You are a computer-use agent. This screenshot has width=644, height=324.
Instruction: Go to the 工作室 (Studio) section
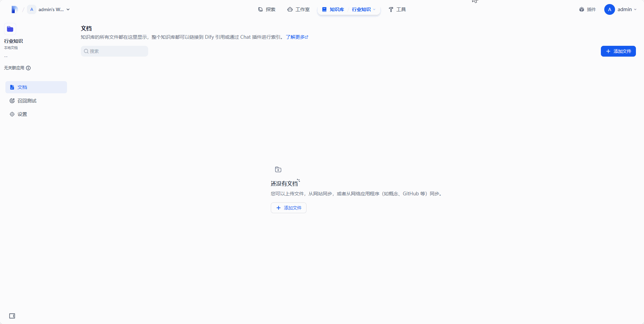[x=298, y=9]
